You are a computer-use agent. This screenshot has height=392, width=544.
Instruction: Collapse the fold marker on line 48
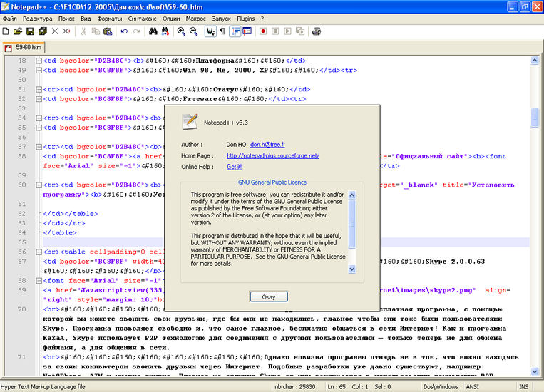coord(39,61)
